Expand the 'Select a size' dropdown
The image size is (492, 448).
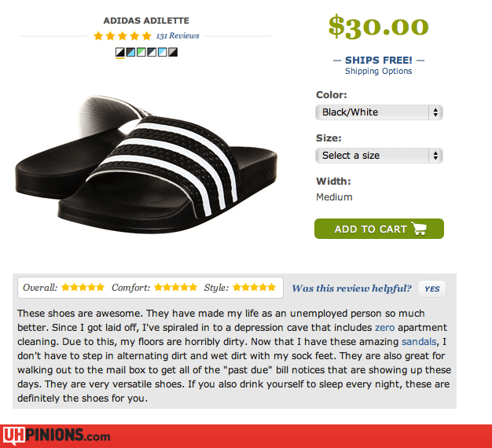point(379,156)
